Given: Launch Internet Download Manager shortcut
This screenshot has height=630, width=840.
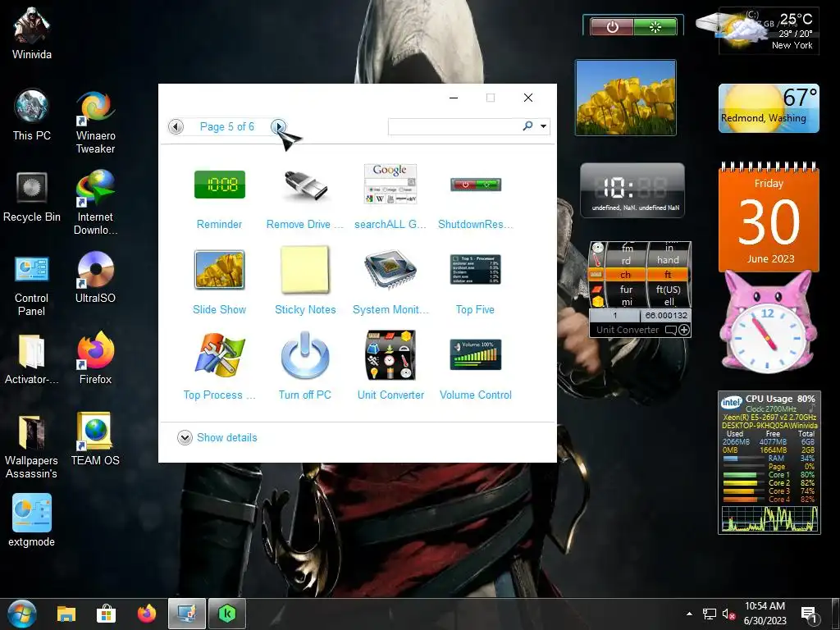Looking at the screenshot, I should [95, 203].
